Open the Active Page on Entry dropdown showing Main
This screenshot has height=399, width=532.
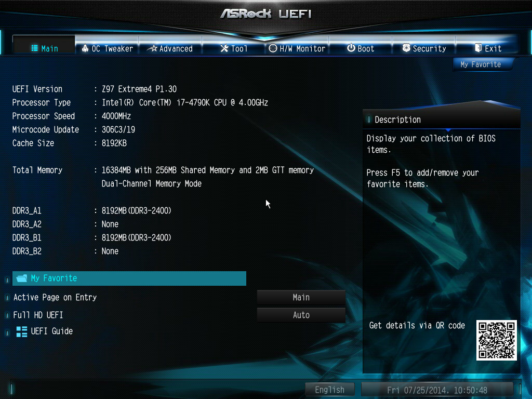point(301,298)
